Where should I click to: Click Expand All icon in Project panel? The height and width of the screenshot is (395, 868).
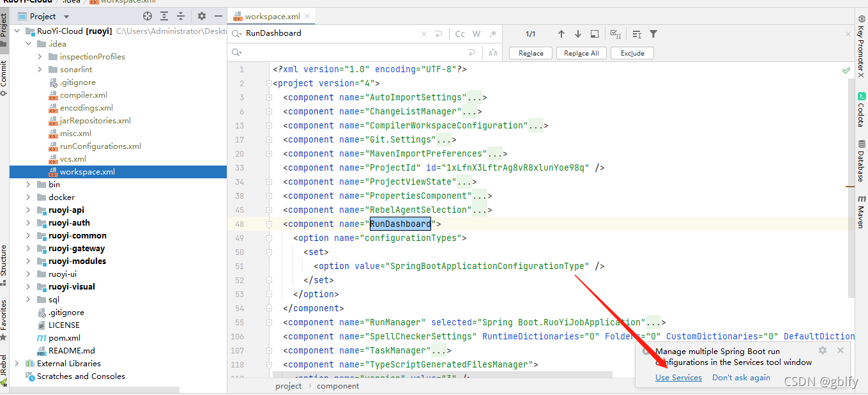tap(165, 16)
